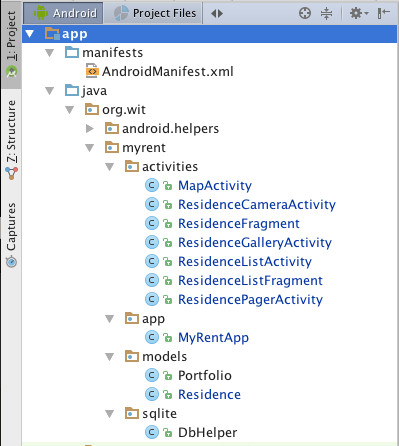399x446 pixels.
Task: Click the activities package icon
Action: pyautogui.click(x=132, y=166)
